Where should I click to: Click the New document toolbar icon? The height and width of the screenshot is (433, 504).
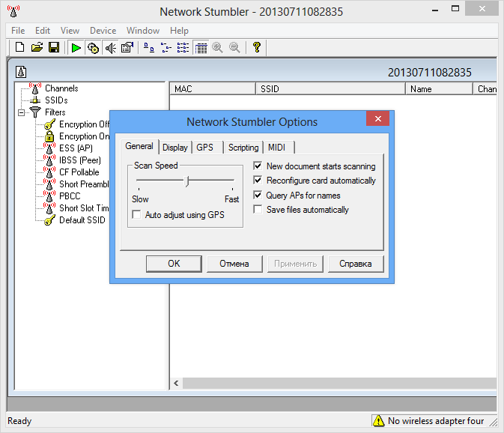20,48
